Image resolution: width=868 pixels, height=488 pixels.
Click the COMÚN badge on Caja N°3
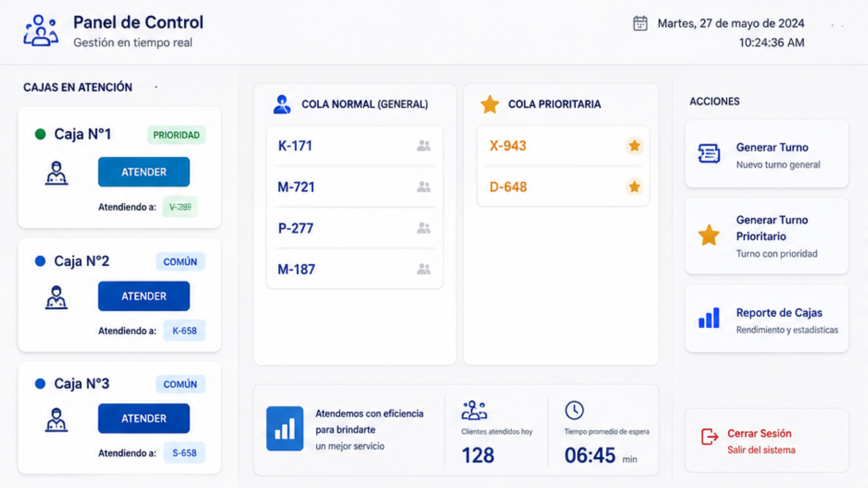point(180,384)
